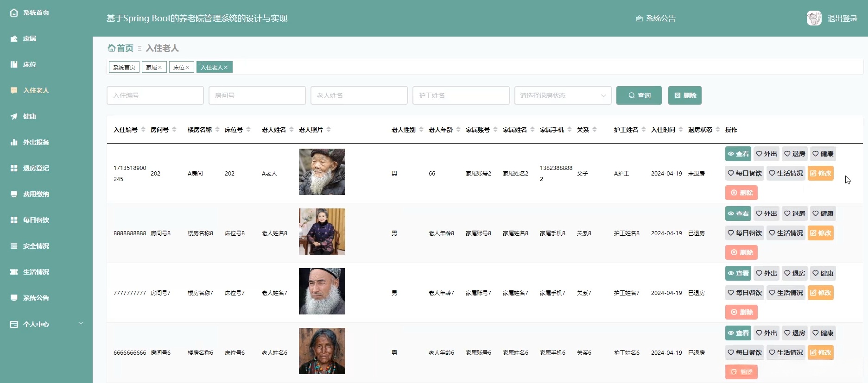Click 每日餐饮 for the 老人姓名7 row

(x=745, y=293)
